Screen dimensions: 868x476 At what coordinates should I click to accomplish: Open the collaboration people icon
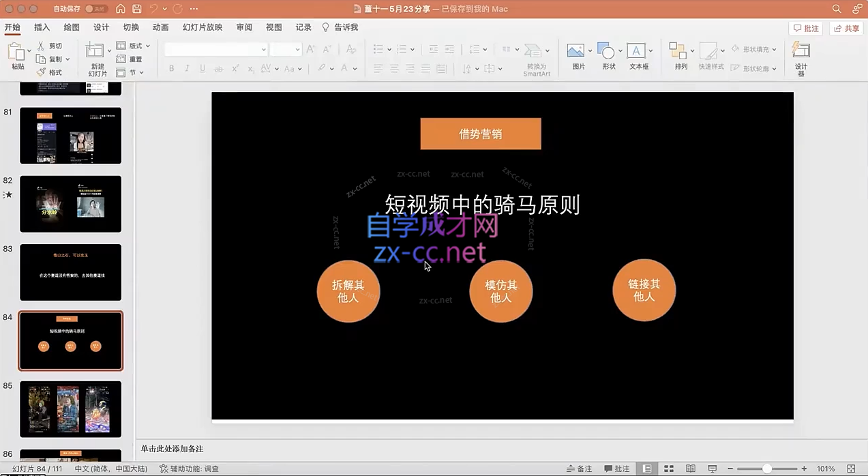coord(857,9)
